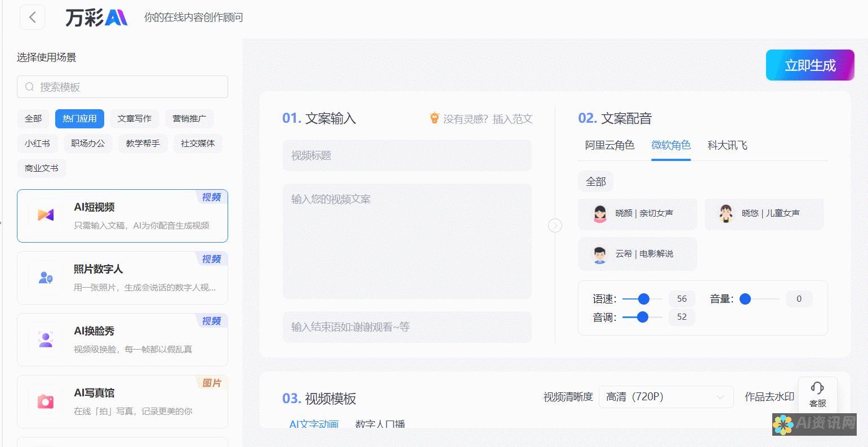
Task: Select the 营销推广 category filter
Action: 189,119
